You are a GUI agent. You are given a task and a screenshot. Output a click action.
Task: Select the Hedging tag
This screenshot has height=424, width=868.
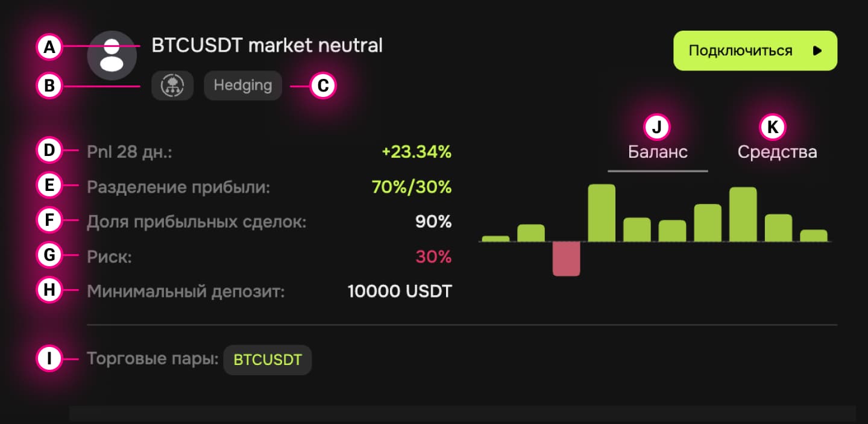point(243,86)
